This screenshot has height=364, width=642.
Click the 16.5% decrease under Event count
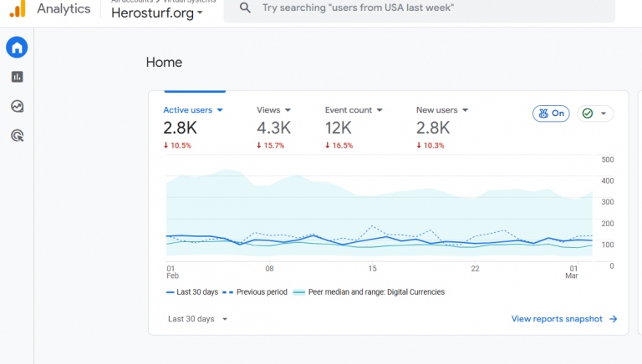[339, 145]
